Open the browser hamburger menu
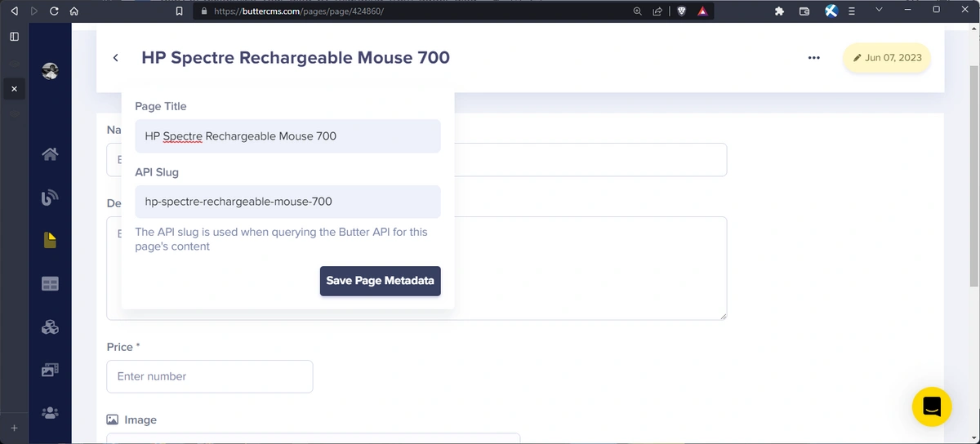The width and height of the screenshot is (980, 444). point(852,11)
